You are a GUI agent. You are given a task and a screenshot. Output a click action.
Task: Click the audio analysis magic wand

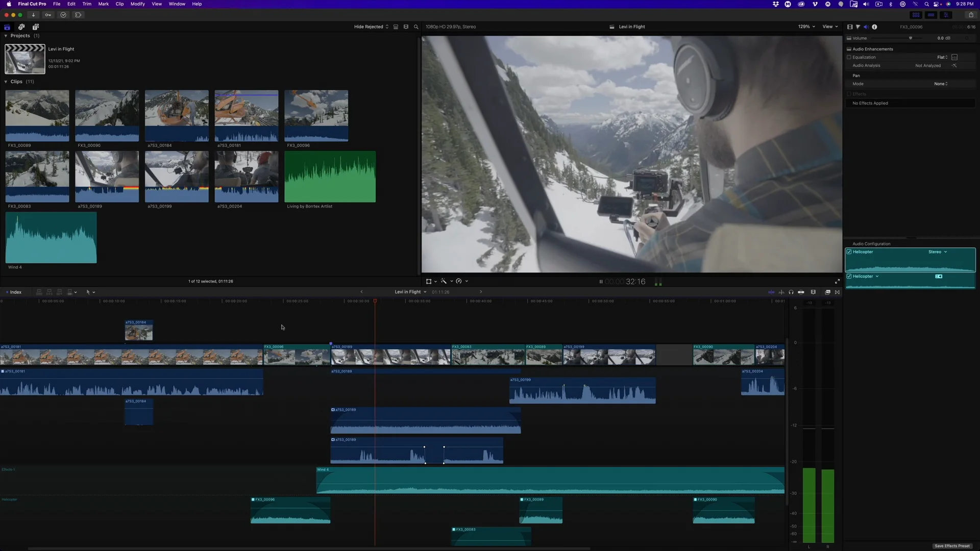[954, 65]
